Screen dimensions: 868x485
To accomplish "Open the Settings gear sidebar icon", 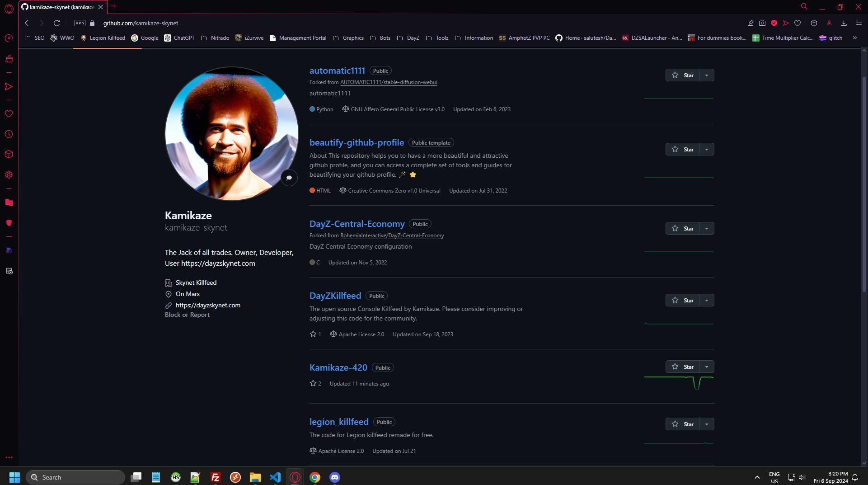I will pyautogui.click(x=9, y=175).
